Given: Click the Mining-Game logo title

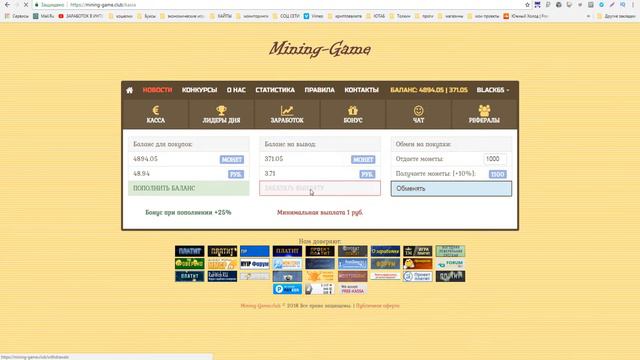Looking at the screenshot, I should pos(320,49).
